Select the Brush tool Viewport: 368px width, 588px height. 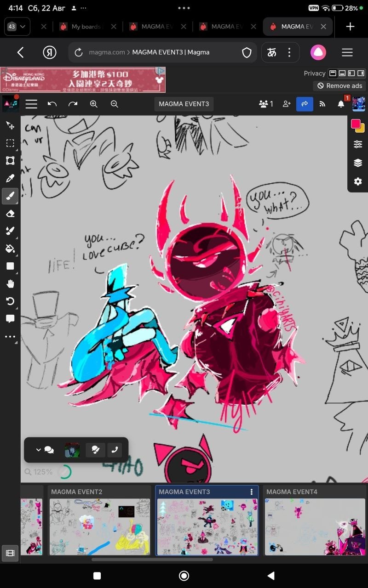tap(10, 196)
